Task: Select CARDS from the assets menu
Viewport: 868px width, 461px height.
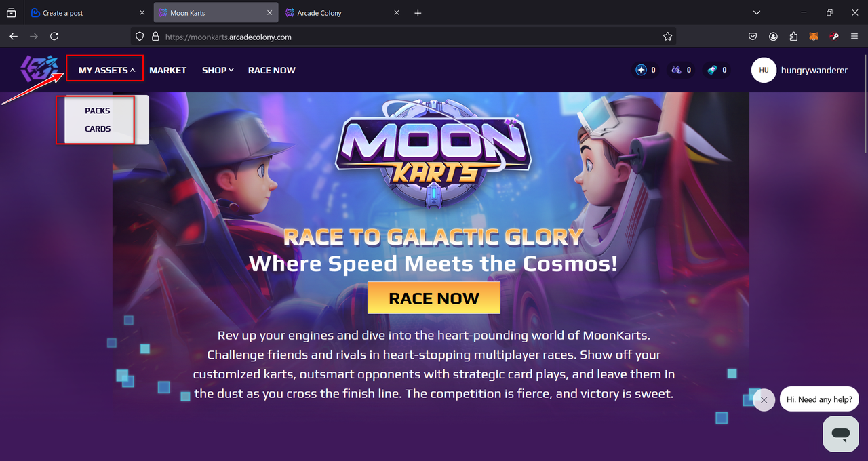Action: 98,129
